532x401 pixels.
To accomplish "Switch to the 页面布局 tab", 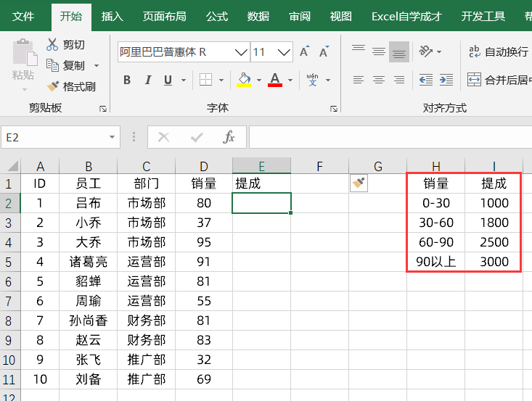I will (x=164, y=16).
